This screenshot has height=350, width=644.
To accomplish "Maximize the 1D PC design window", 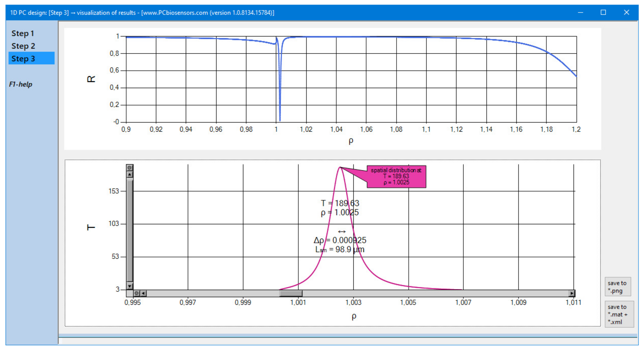I will 603,13.
